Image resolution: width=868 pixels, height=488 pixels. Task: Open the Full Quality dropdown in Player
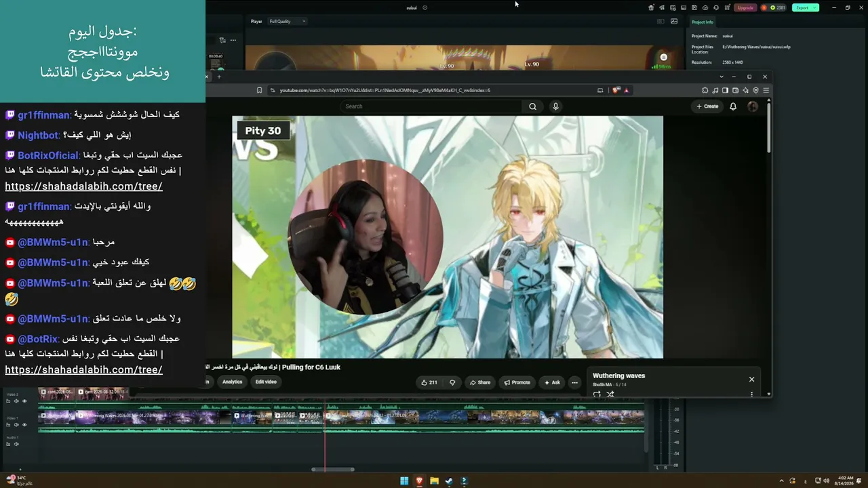click(x=288, y=21)
